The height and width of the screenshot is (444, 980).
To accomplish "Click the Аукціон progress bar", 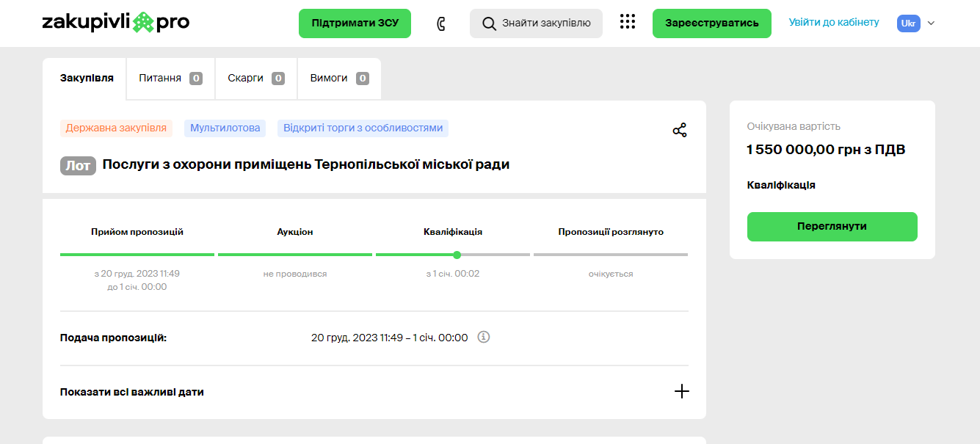I will click(295, 255).
